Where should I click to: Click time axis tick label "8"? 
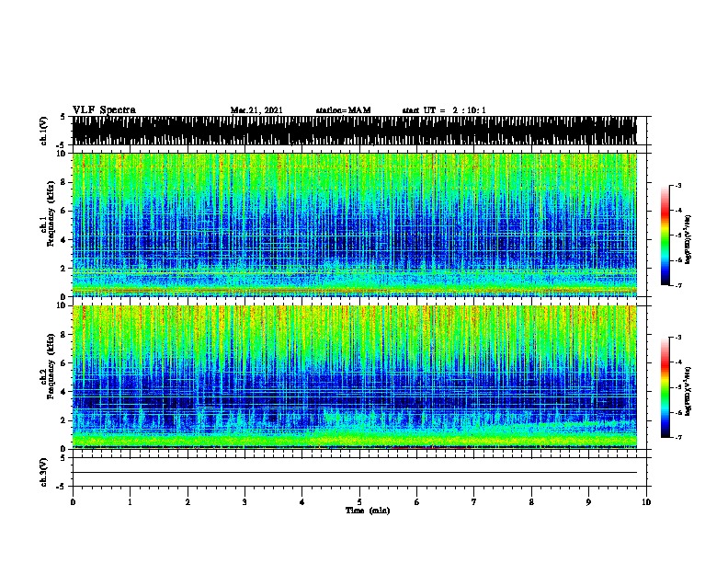(x=531, y=502)
